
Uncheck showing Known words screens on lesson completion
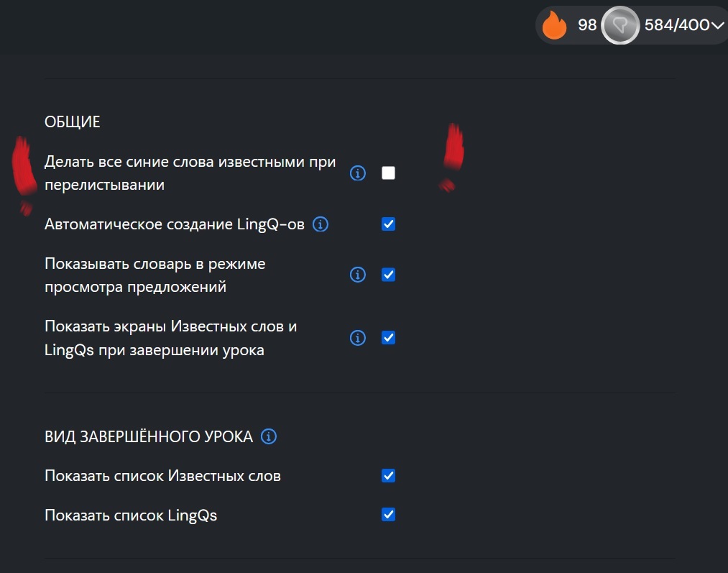[x=388, y=338]
